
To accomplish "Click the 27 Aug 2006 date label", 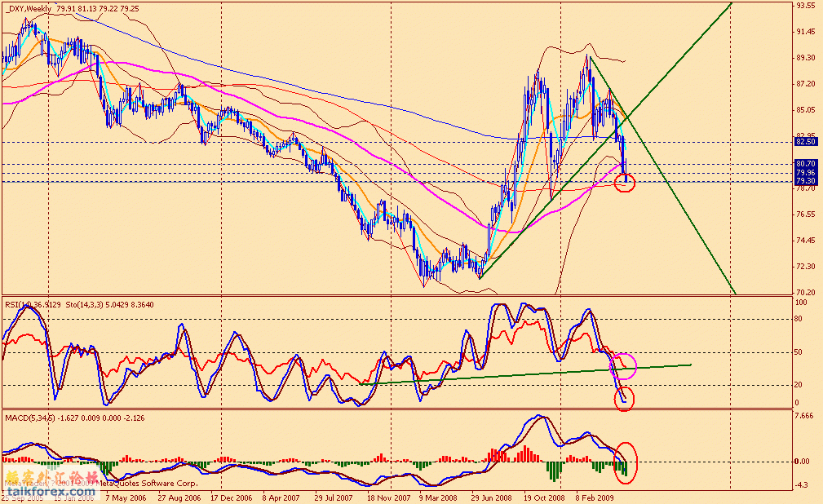I will (179, 497).
